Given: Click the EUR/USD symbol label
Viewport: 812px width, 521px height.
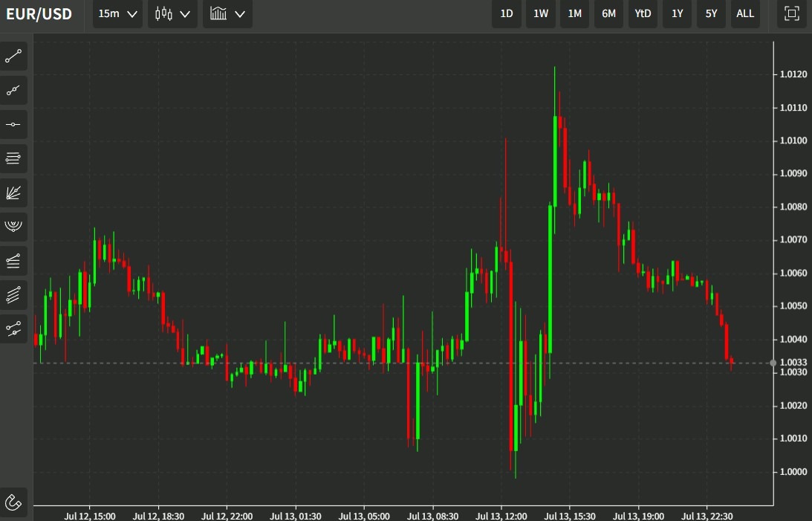Looking at the screenshot, I should coord(39,13).
